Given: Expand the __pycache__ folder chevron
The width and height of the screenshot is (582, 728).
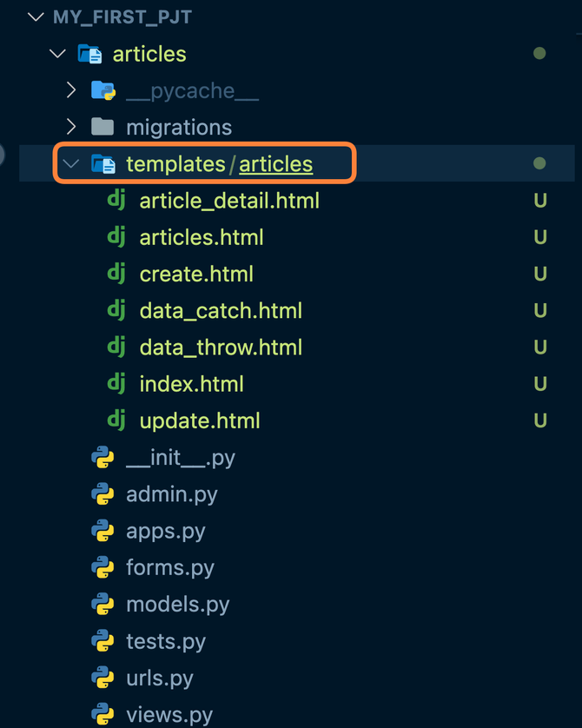Looking at the screenshot, I should [72, 90].
